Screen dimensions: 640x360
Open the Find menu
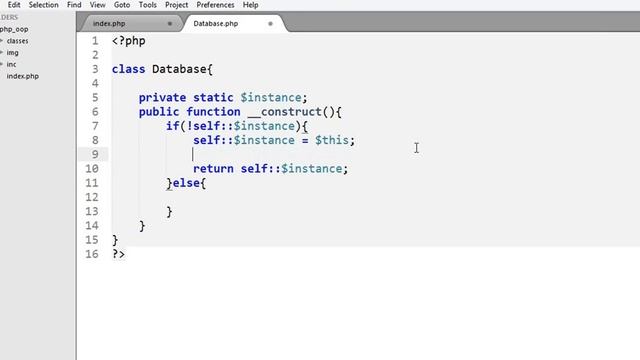74,5
